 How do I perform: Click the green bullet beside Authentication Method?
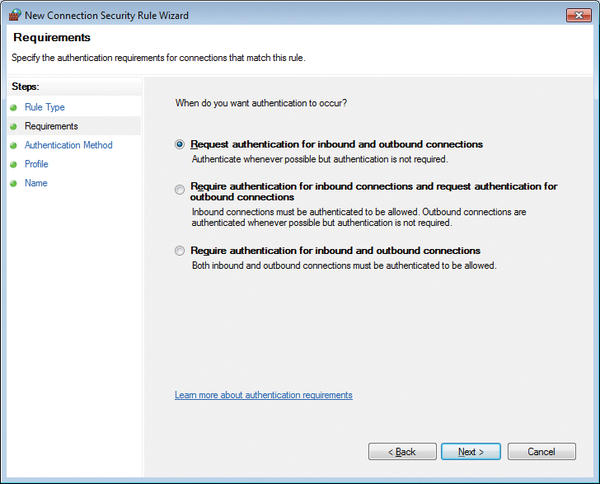(x=14, y=145)
